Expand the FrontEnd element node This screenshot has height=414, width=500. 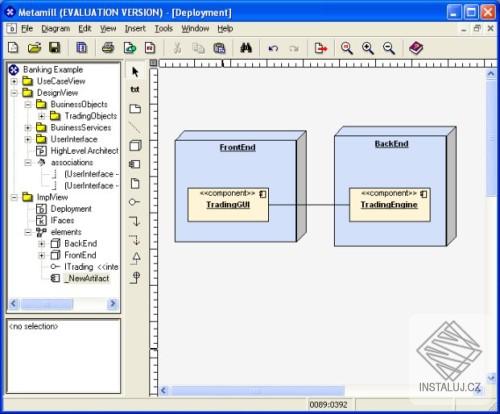click(42, 255)
